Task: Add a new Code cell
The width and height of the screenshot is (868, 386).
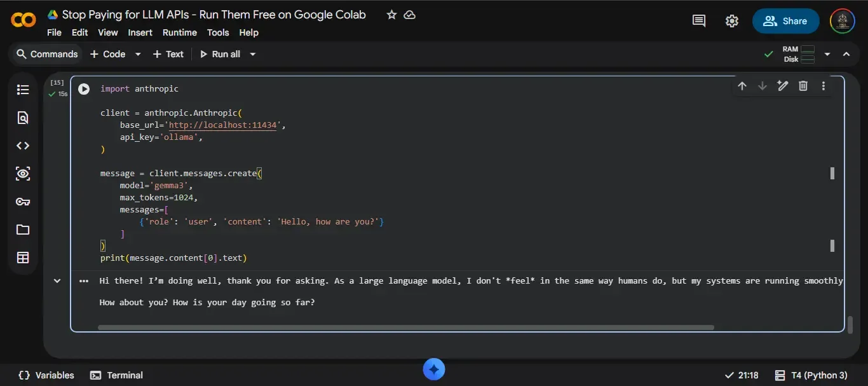Action: (107, 54)
